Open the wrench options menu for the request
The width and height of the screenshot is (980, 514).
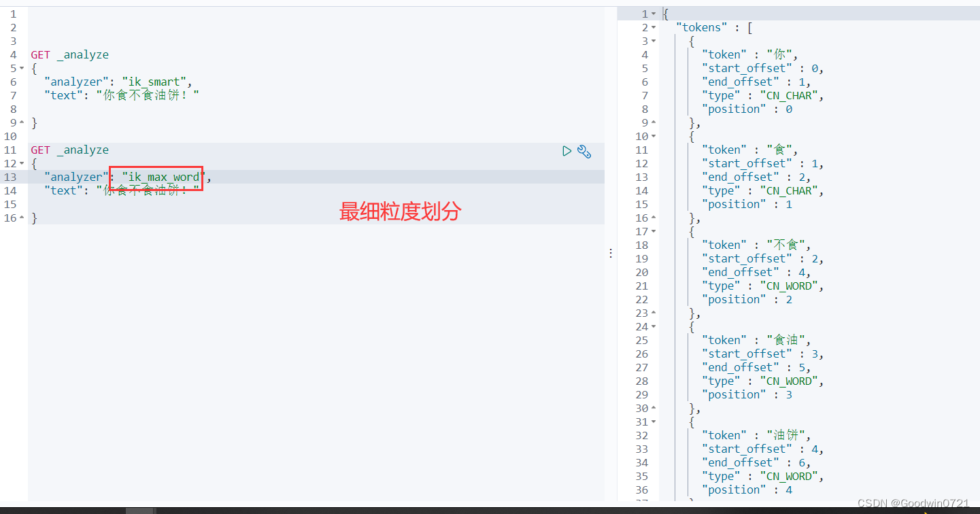coord(584,151)
